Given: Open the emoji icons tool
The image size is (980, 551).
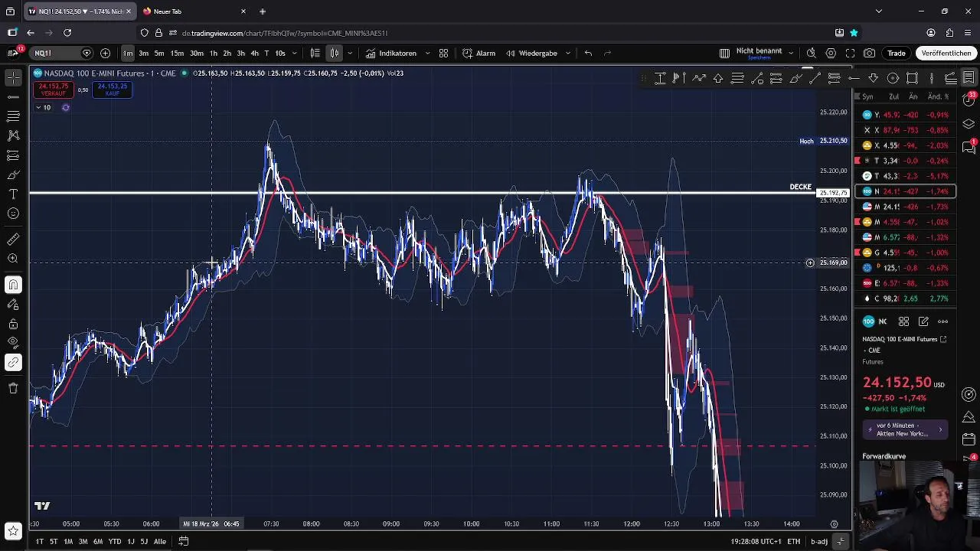Looking at the screenshot, I should tap(13, 214).
